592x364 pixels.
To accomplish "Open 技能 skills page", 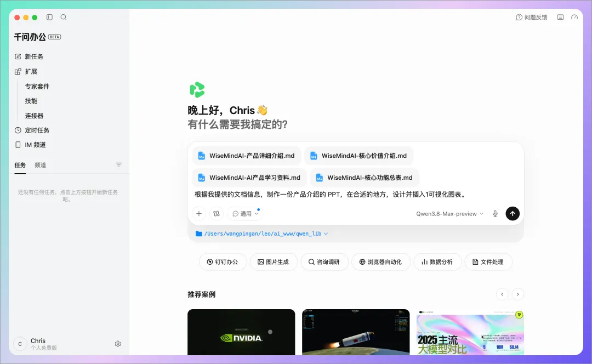I will (31, 101).
